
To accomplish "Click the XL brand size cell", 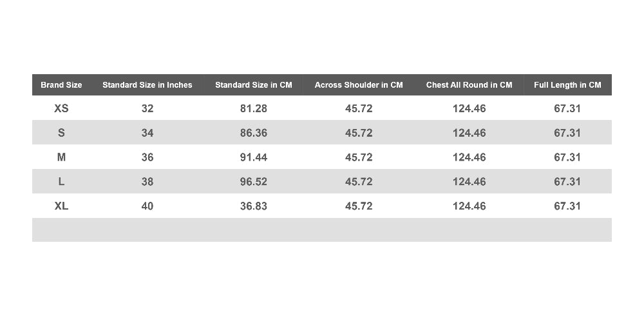I will pyautogui.click(x=61, y=206).
